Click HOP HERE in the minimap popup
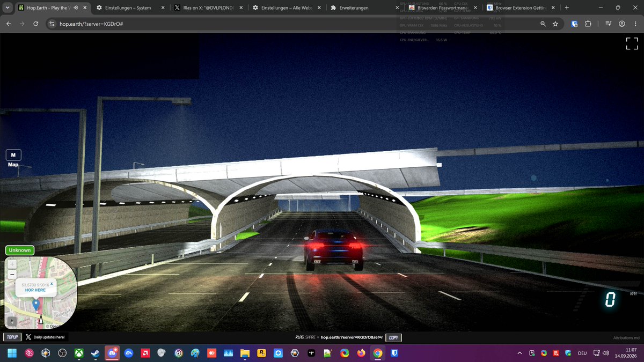This screenshot has height=362, width=644. coord(35,290)
